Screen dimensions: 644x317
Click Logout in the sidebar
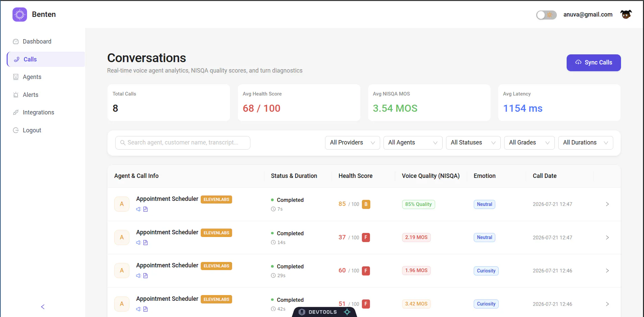click(x=32, y=130)
